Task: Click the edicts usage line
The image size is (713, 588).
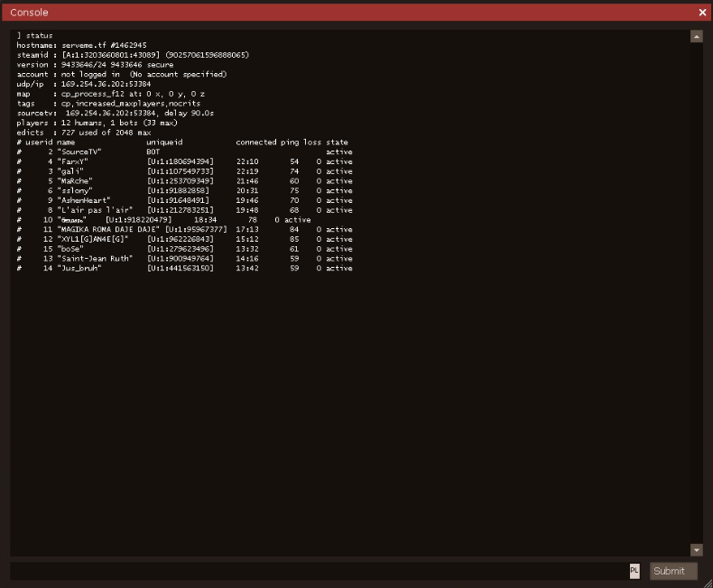Action: point(84,133)
